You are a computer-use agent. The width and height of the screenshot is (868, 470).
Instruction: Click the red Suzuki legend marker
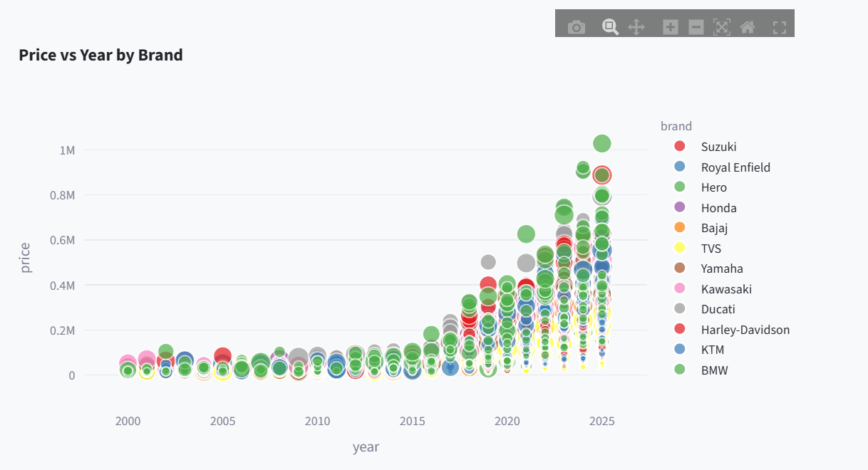680,147
